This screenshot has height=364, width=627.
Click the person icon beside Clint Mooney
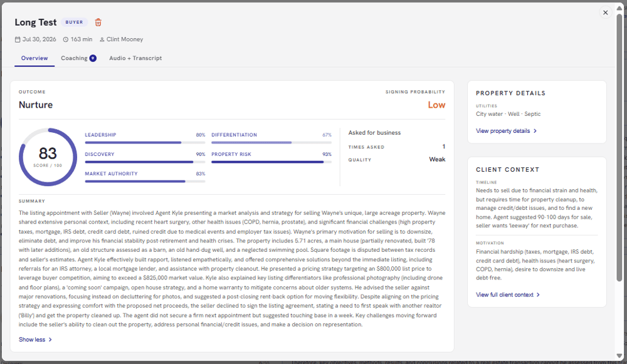pos(102,39)
